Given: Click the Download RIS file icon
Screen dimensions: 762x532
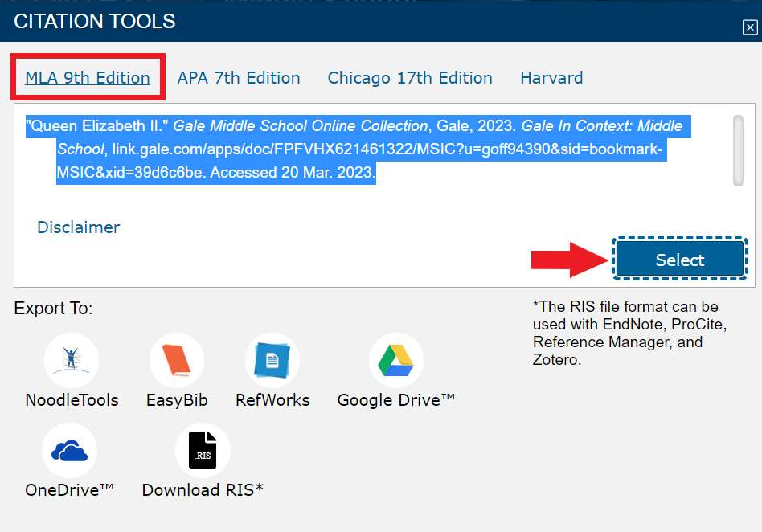Looking at the screenshot, I should click(203, 450).
